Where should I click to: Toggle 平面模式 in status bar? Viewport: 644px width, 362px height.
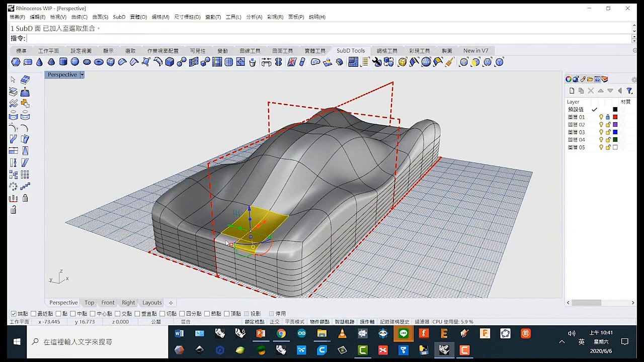coord(294,322)
